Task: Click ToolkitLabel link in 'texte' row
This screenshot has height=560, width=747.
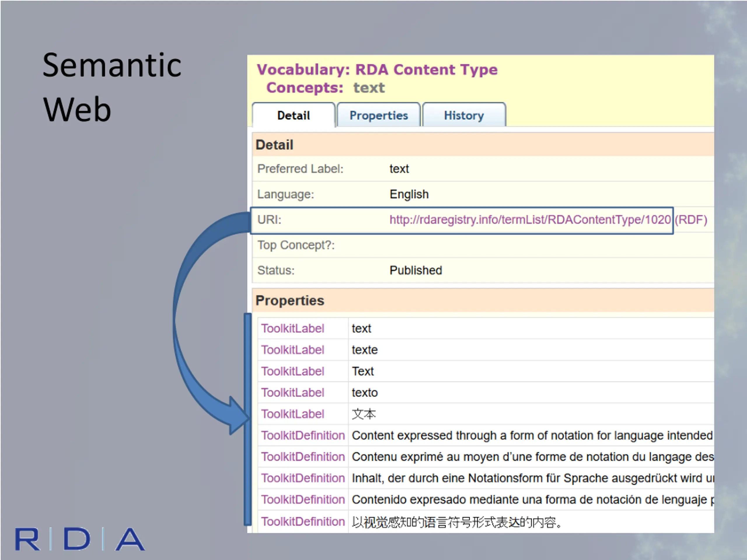Action: [292, 350]
